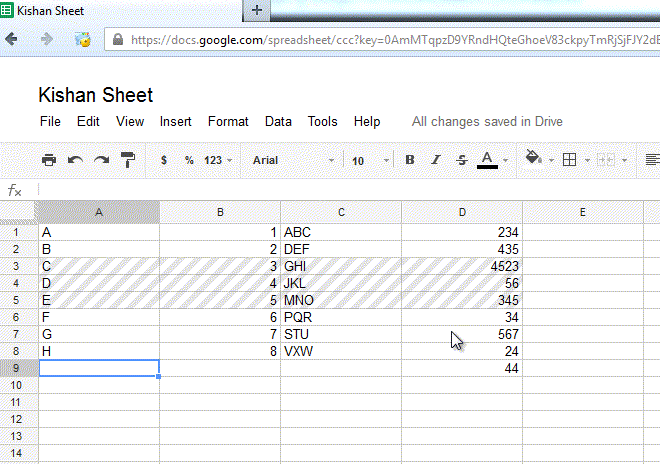Activate the Paint format roller

pyautogui.click(x=128, y=160)
